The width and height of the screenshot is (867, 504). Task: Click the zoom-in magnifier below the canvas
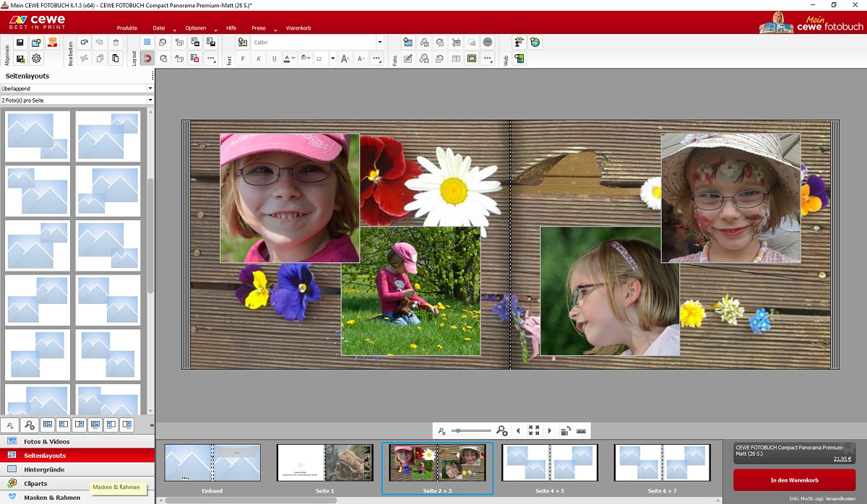tap(502, 431)
